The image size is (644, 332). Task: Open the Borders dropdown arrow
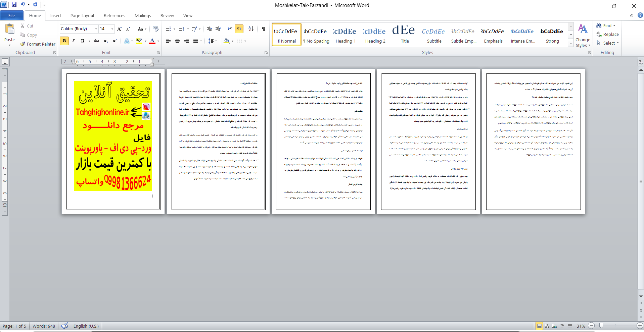pyautogui.click(x=245, y=41)
